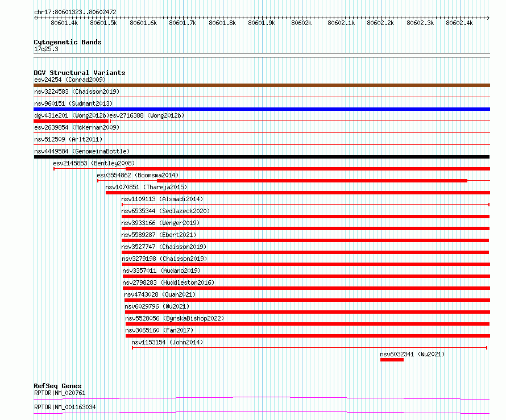Open nsv1153154 (John2014) variant label

tap(168, 342)
